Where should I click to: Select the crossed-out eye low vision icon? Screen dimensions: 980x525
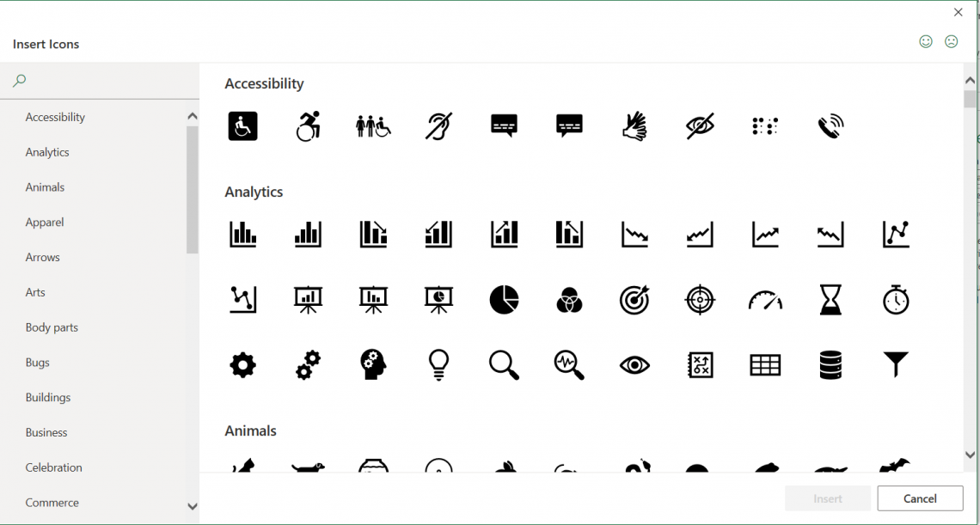pyautogui.click(x=700, y=126)
